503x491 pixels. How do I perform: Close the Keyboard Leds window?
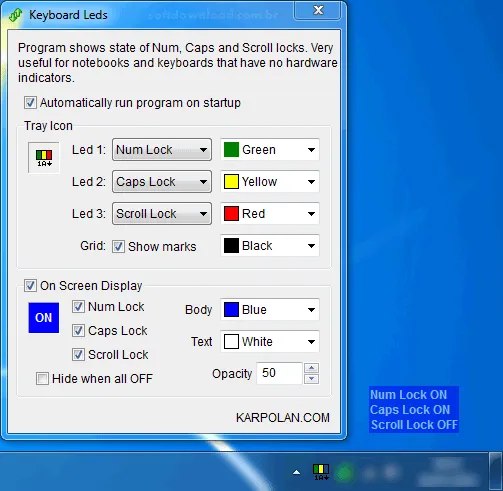(x=317, y=10)
